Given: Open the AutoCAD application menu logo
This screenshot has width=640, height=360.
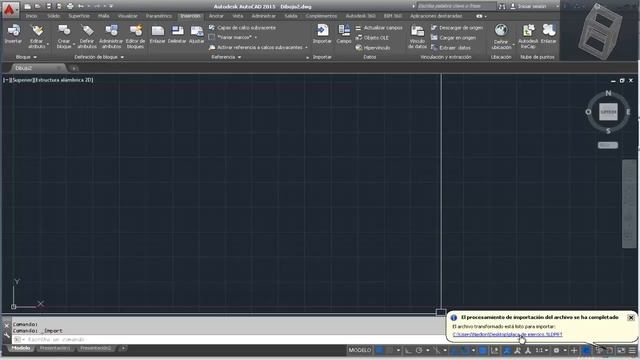Looking at the screenshot, I should pos(10,9).
